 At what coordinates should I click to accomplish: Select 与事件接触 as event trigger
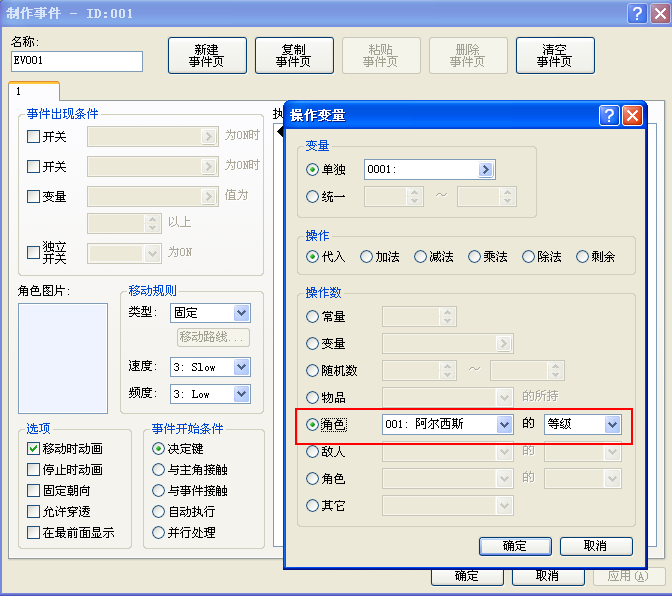click(159, 491)
